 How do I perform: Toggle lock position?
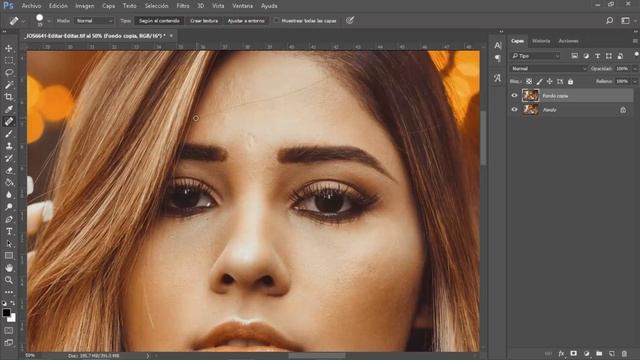[x=549, y=82]
